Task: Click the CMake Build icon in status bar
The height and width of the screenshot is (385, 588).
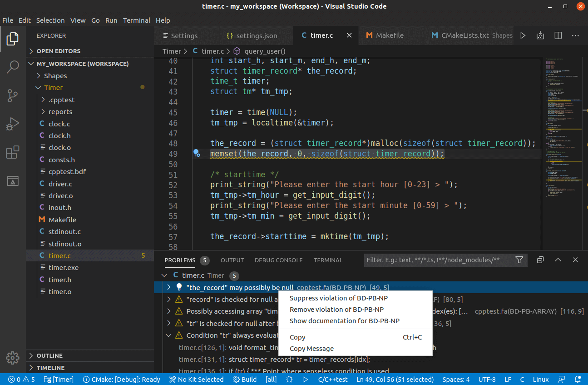Action: (x=244, y=379)
